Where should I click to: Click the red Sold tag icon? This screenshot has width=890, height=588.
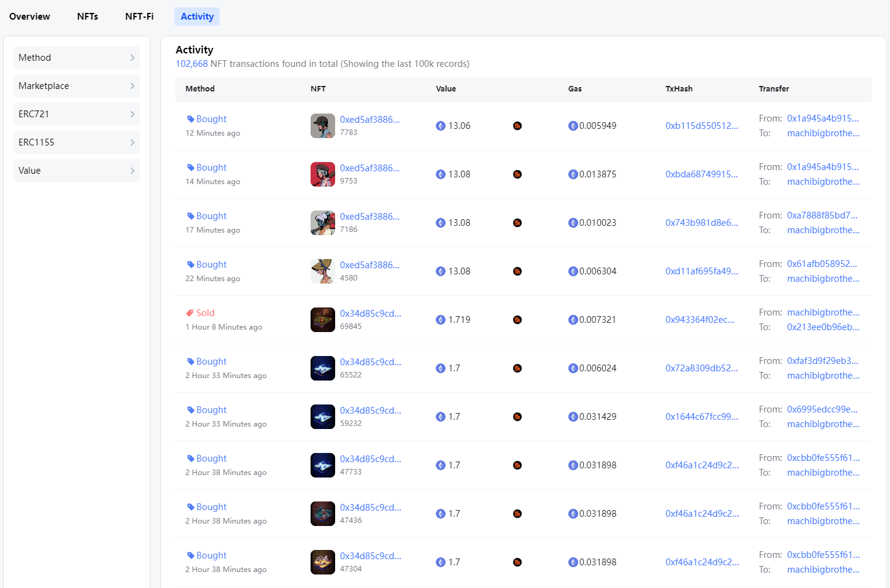tap(190, 313)
